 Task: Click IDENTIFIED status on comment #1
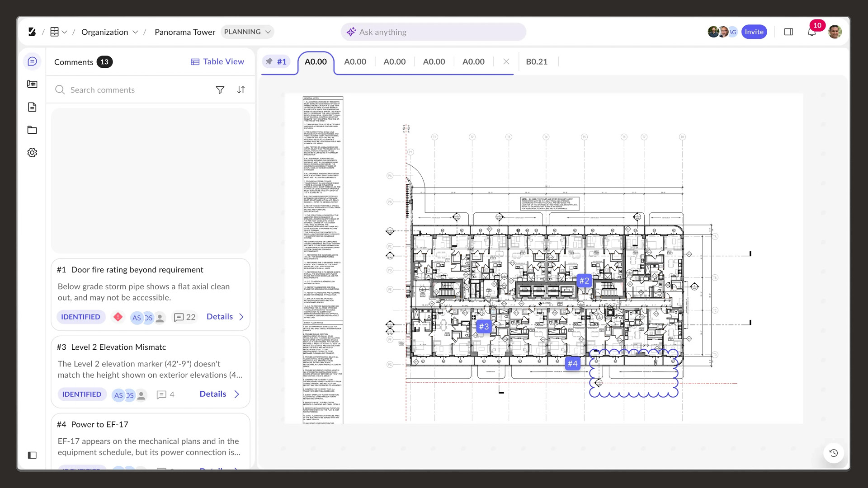tap(80, 317)
